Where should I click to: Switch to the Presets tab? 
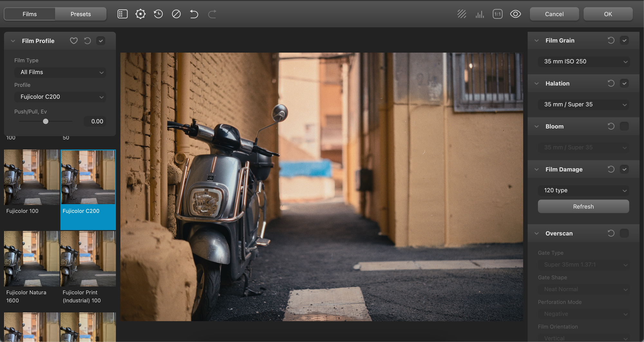(80, 14)
